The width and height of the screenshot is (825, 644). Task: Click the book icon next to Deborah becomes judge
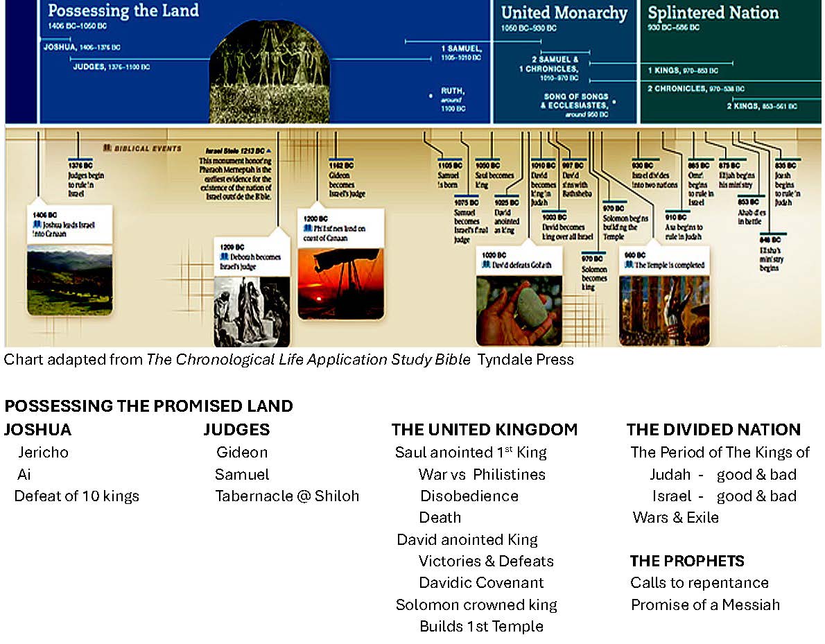click(x=223, y=257)
